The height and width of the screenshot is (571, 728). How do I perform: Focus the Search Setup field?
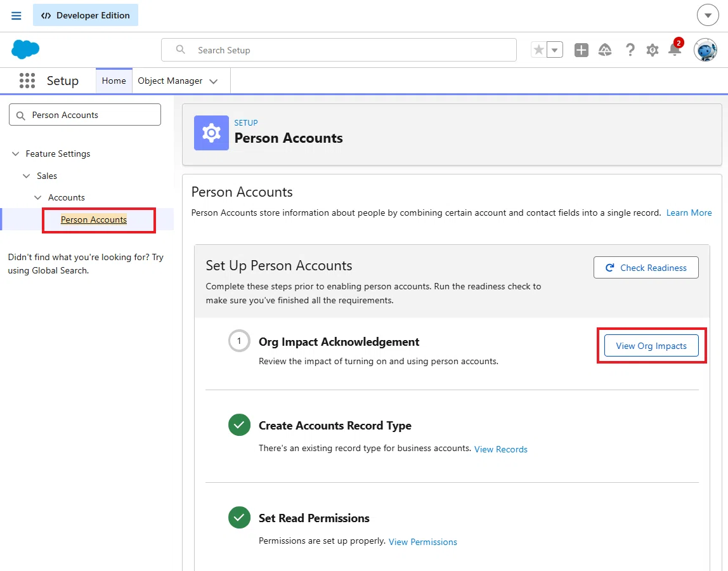click(339, 49)
